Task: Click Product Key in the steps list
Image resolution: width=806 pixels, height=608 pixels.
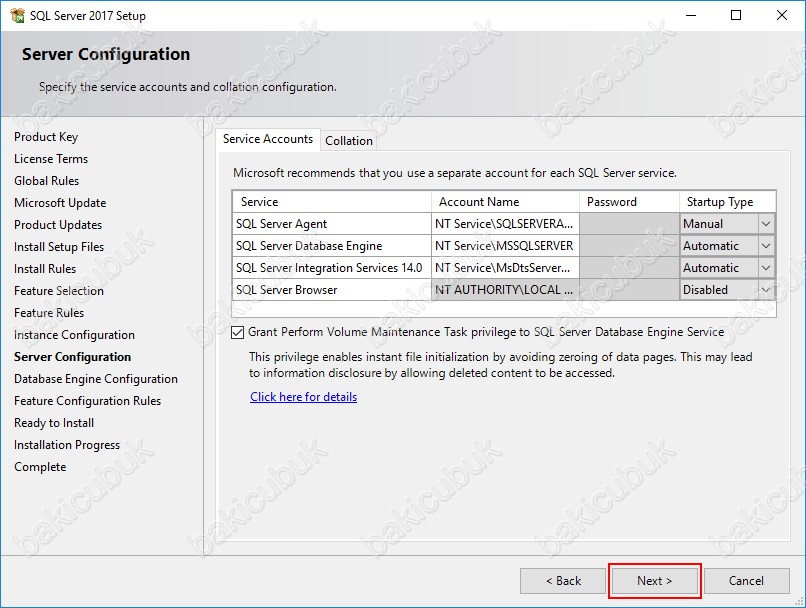Action: pos(46,137)
